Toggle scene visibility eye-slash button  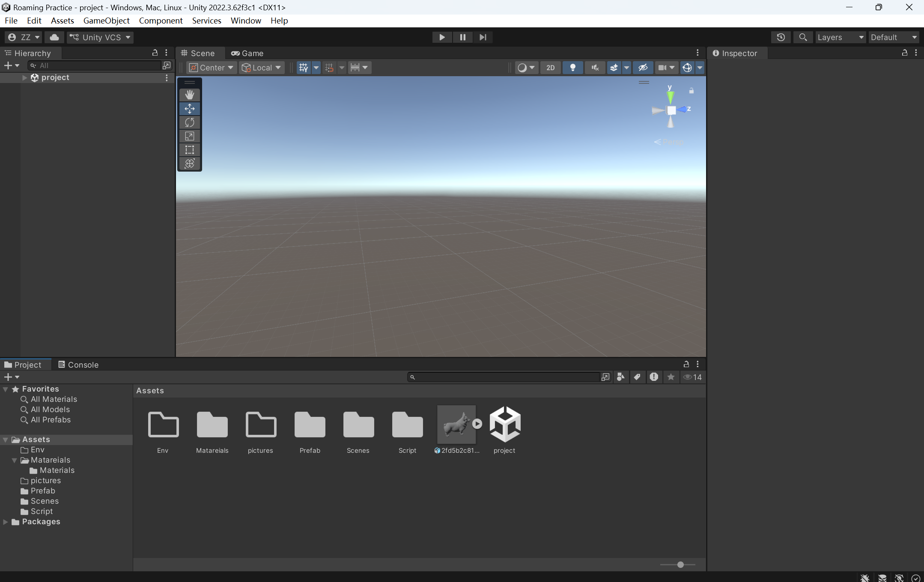tap(643, 68)
